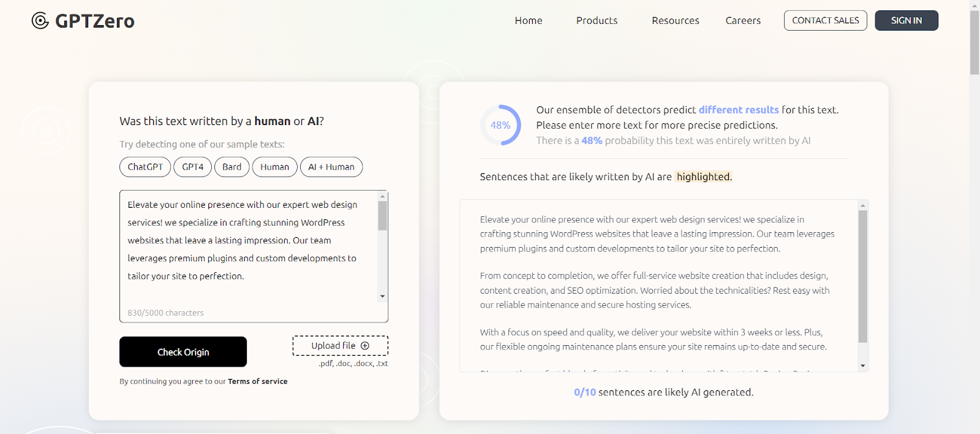Go to the Home page
The height and width of the screenshot is (434, 980).
[x=528, y=21]
